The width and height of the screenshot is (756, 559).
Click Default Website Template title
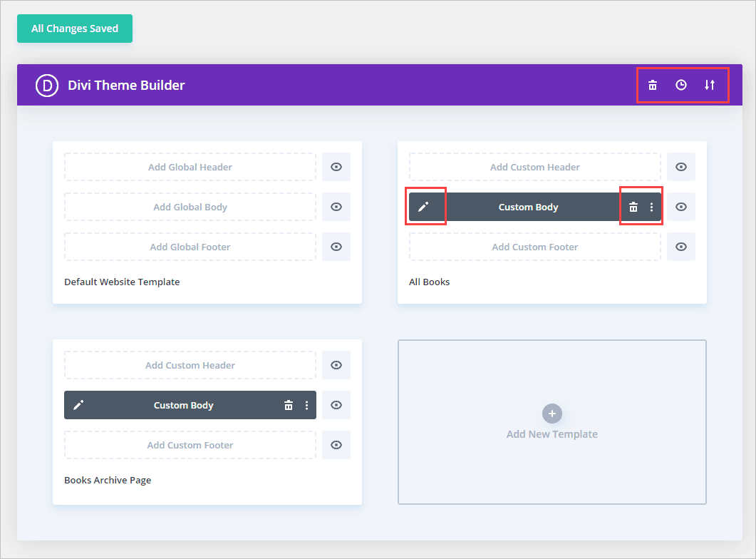122,282
